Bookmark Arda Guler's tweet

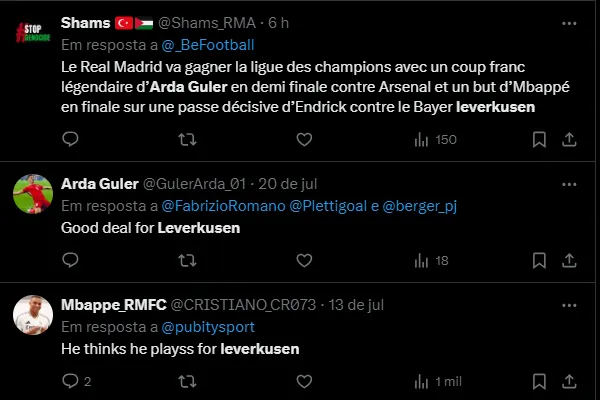[538, 260]
